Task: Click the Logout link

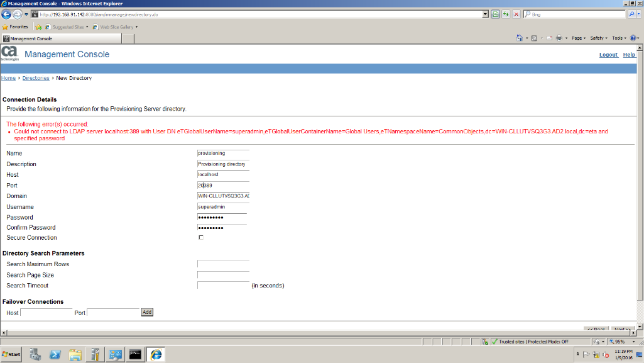Action: point(608,55)
